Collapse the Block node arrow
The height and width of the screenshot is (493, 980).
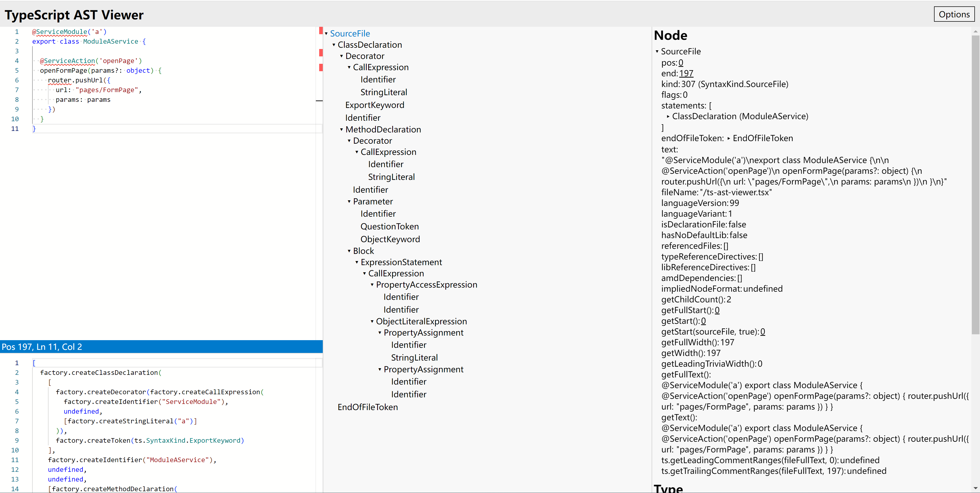click(349, 251)
